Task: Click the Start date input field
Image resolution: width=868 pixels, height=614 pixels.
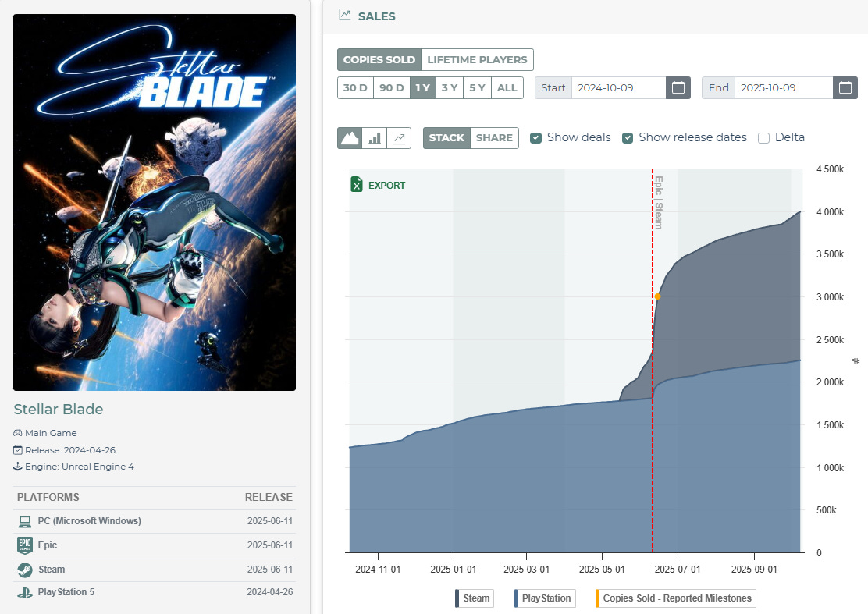Action: point(618,88)
